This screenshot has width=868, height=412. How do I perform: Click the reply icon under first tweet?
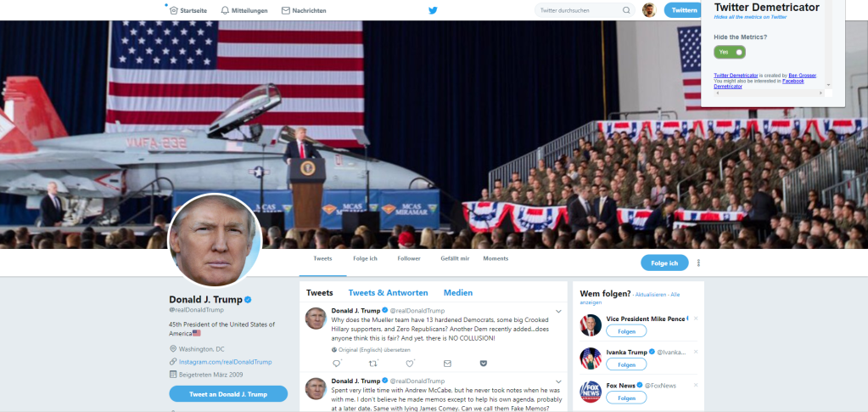tap(336, 364)
